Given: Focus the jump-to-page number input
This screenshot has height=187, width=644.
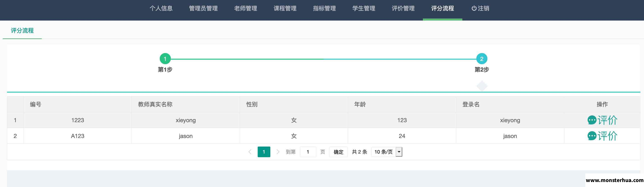Looking at the screenshot, I should pos(308,152).
